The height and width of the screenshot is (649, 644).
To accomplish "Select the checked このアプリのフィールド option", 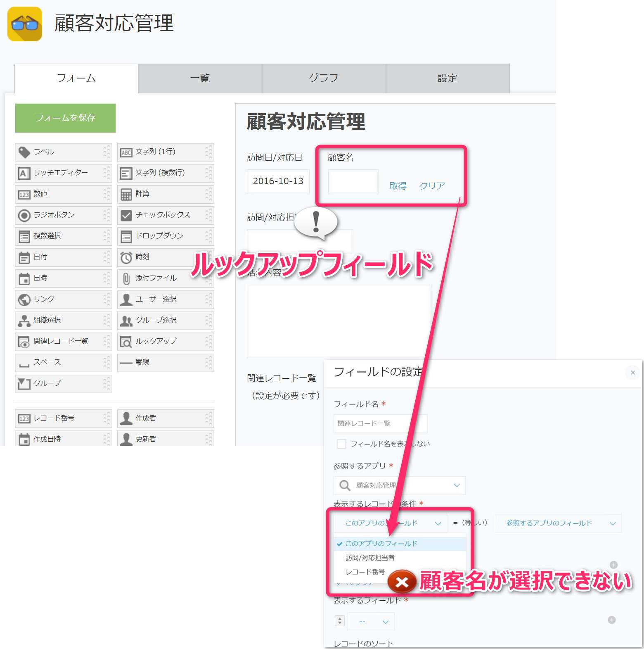I will [400, 544].
